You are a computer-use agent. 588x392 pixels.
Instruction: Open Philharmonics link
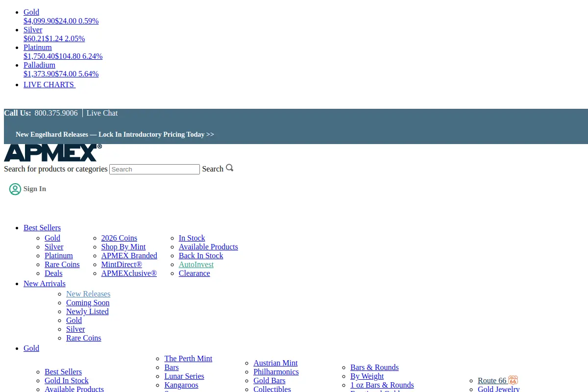[276, 372]
